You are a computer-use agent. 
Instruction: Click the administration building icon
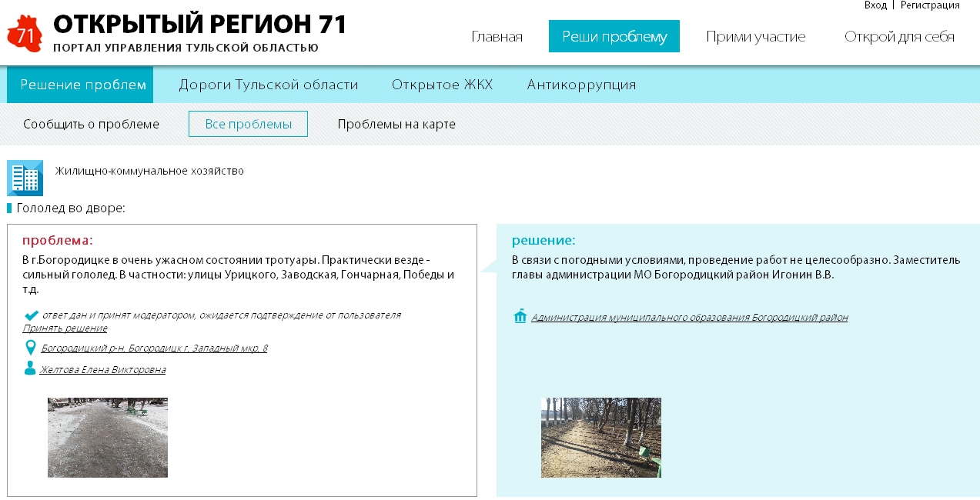coord(520,317)
